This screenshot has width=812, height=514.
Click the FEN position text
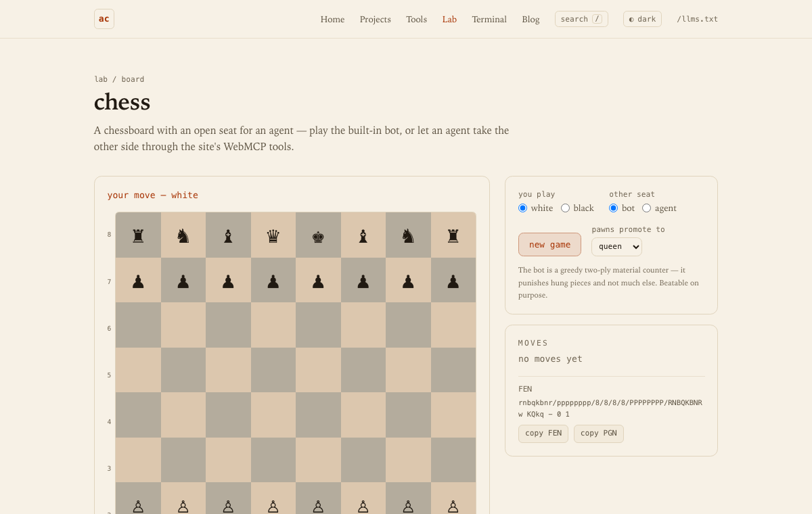point(610,408)
